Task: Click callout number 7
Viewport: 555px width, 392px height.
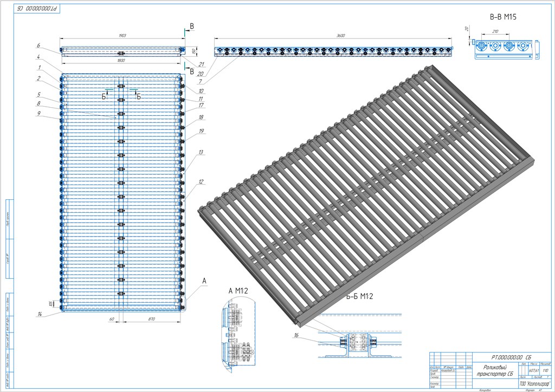Action: (x=201, y=82)
